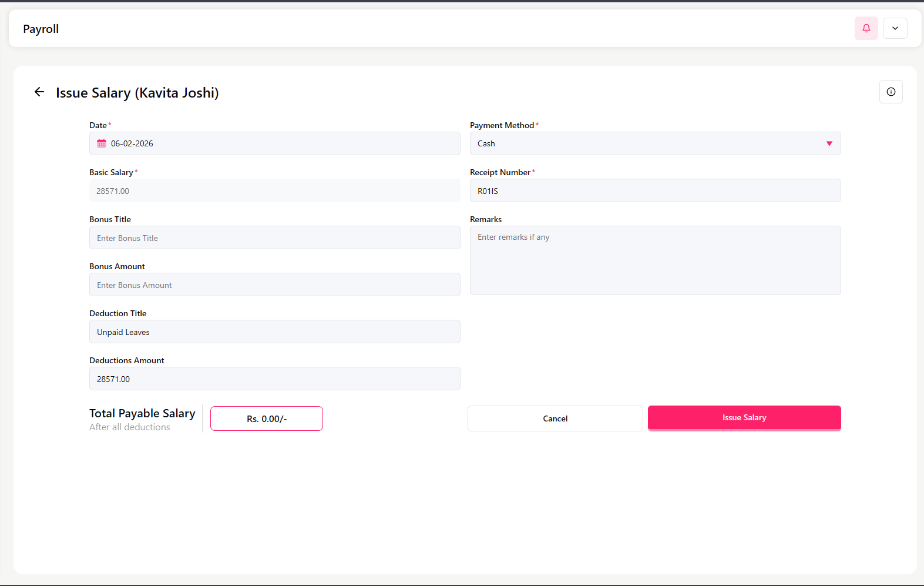
Task: Select the Deduction Title field with Unpaid Leaves
Action: 274,332
